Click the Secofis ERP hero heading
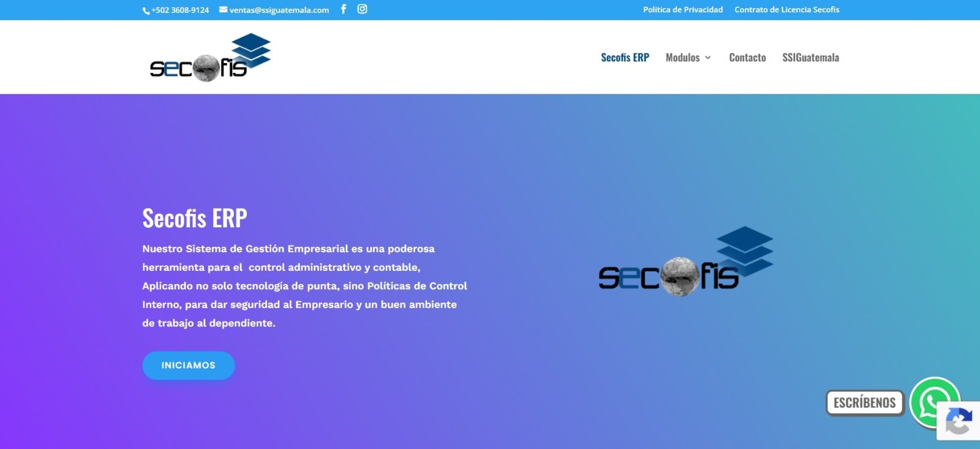980x449 pixels. tap(195, 218)
